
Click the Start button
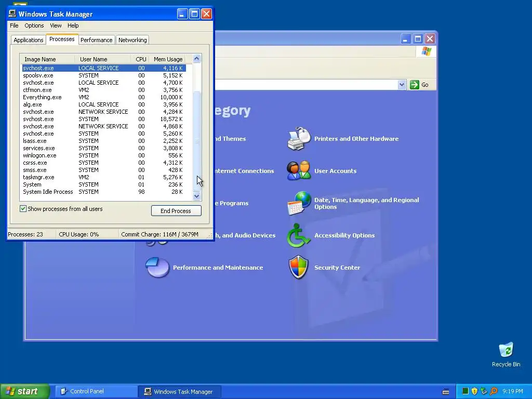(x=25, y=391)
